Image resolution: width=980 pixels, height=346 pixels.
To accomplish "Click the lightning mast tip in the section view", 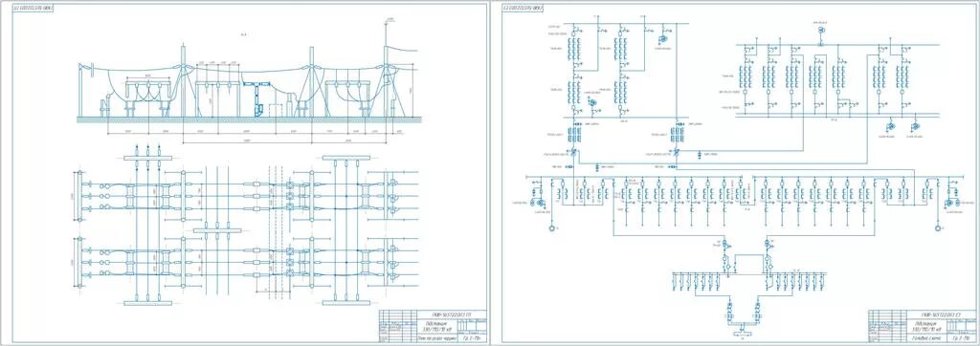I will pyautogui.click(x=386, y=23).
